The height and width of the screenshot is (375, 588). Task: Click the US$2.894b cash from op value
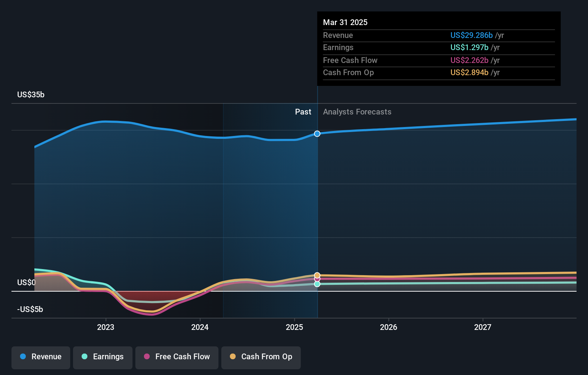pyautogui.click(x=469, y=73)
